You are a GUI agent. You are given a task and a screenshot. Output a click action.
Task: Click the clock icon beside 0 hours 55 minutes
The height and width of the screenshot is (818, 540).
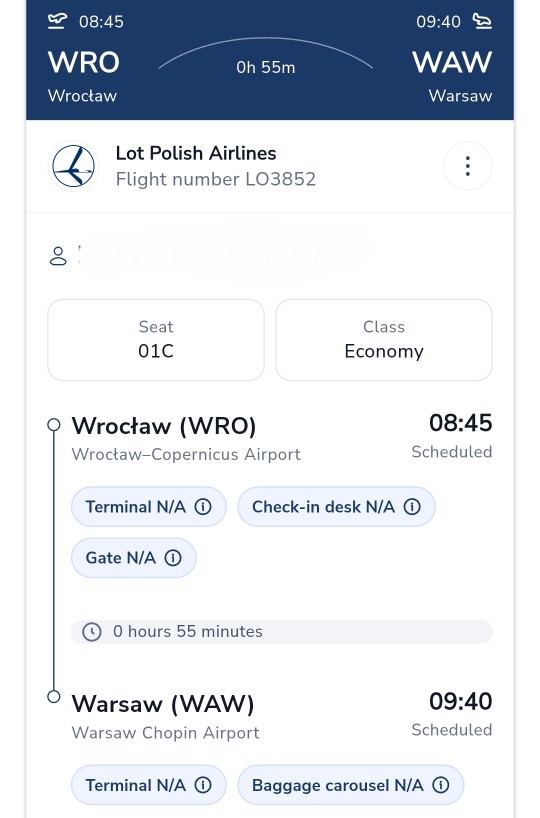tap(92, 632)
